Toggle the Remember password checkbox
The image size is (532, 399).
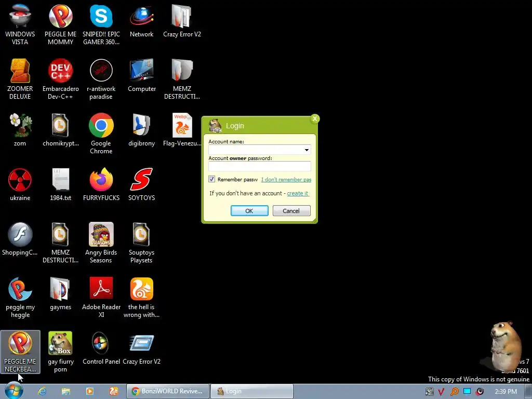pos(212,179)
